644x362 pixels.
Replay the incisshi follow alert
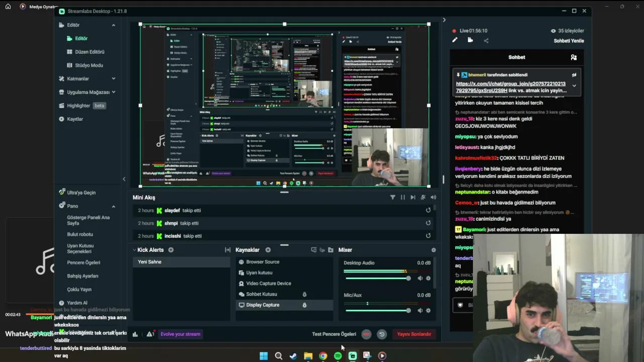428,235
